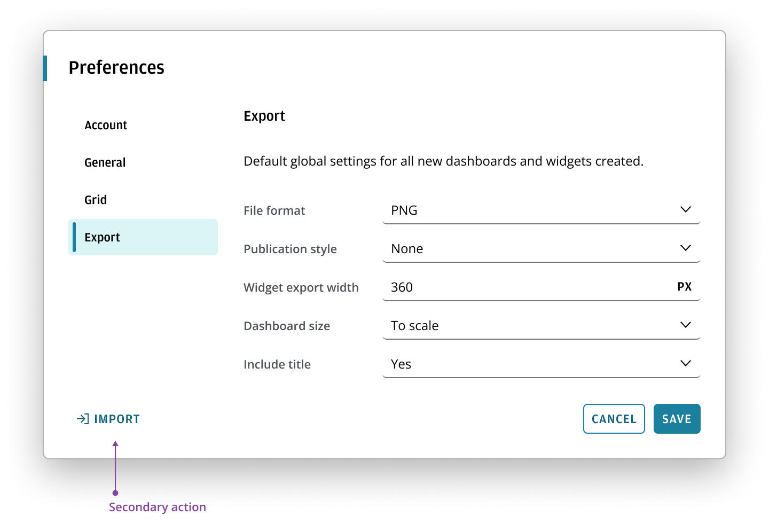
Task: Click the "Widget export width" label
Action: (x=301, y=287)
